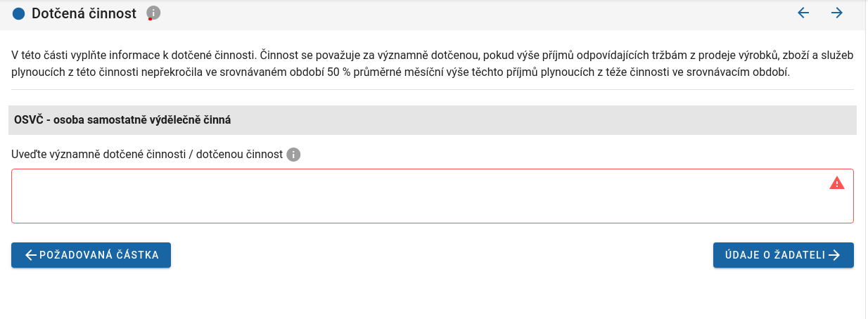The height and width of the screenshot is (319, 868).
Task: Click the Dotčená činnost heading text
Action: [x=84, y=13]
